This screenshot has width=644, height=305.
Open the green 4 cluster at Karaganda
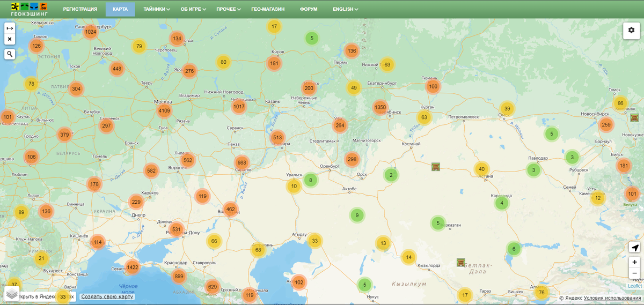coord(502,203)
